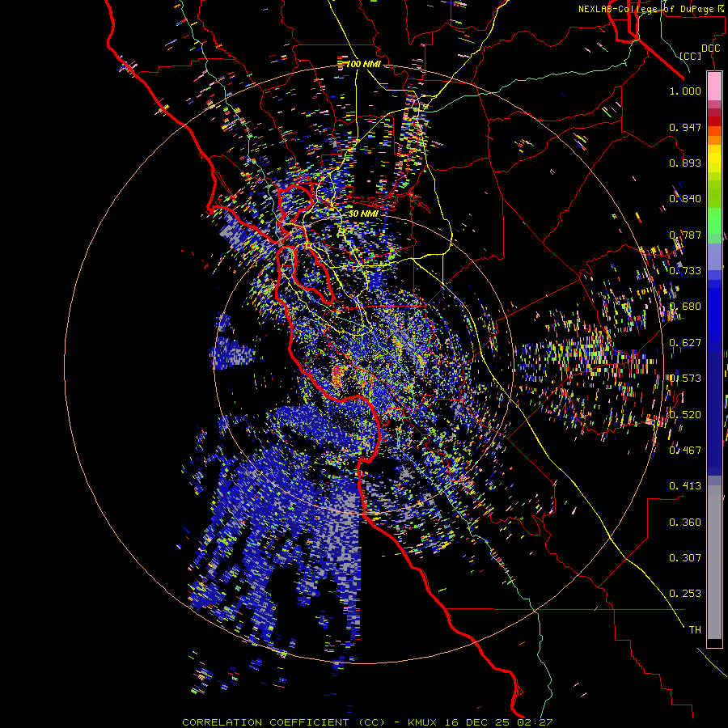Click the TH threshold label
Image resolution: width=728 pixels, height=728 pixels.
(x=695, y=629)
